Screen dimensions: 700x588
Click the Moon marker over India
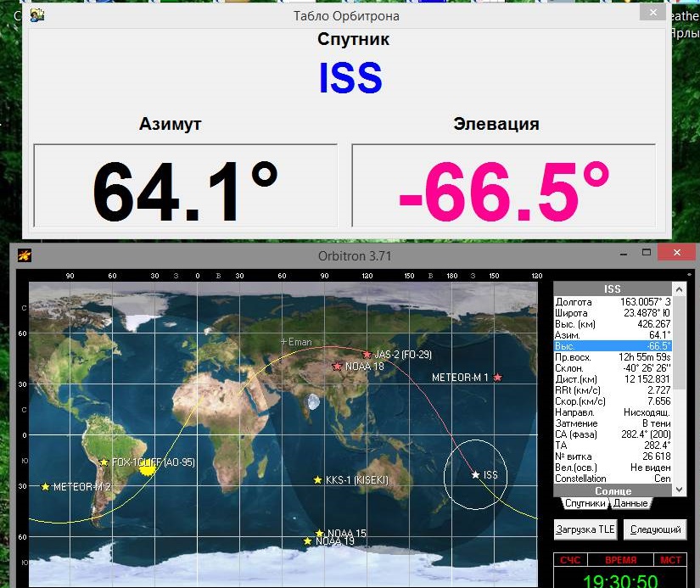(312, 402)
